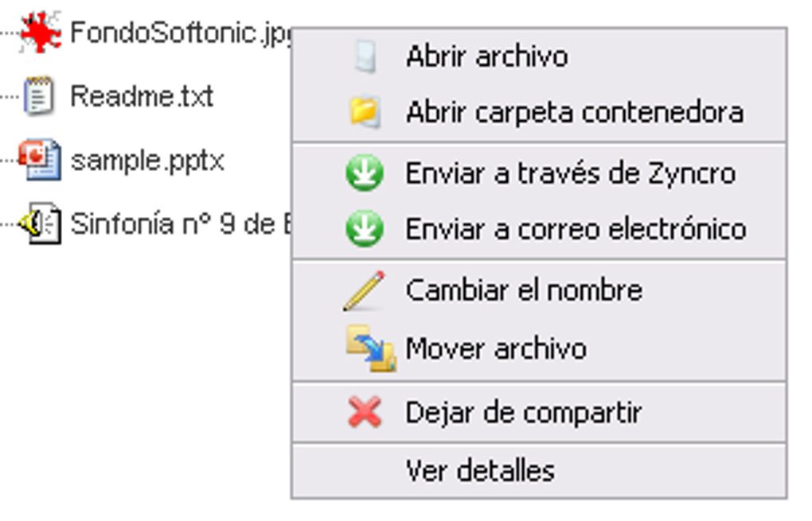
Task: Click the document icon beside Abrir archivo
Action: (365, 56)
